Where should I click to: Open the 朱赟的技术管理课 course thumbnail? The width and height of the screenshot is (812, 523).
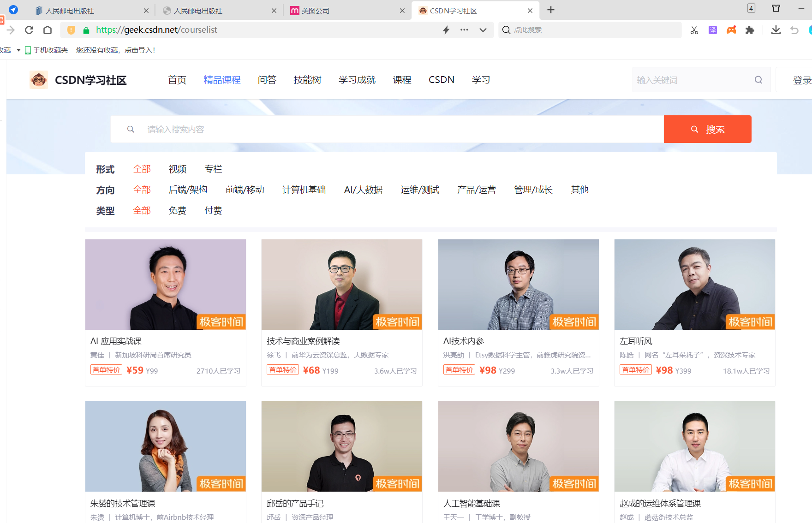[x=166, y=446]
